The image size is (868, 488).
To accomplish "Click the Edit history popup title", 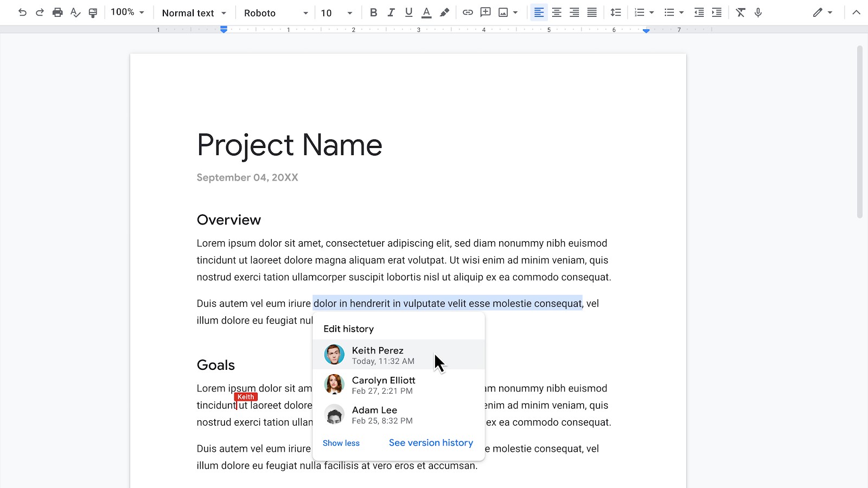I will pyautogui.click(x=348, y=329).
